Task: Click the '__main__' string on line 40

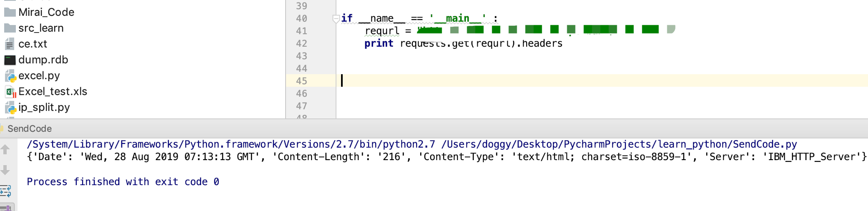Action: (457, 18)
